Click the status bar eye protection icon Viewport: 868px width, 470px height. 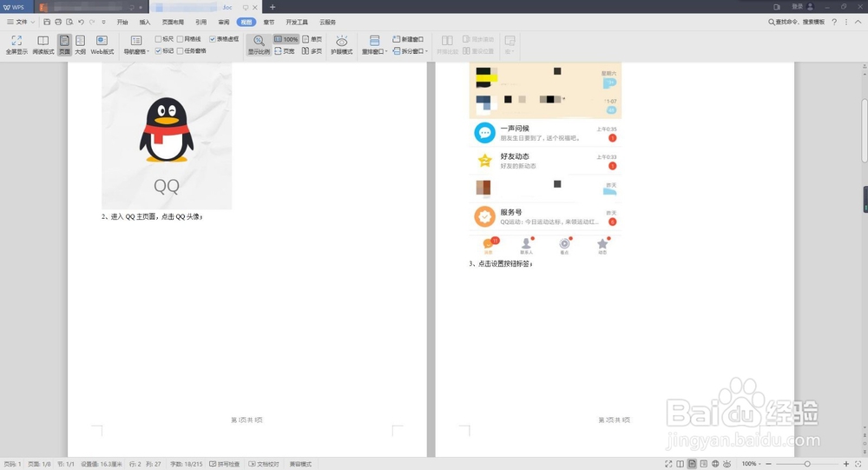[x=727, y=464]
